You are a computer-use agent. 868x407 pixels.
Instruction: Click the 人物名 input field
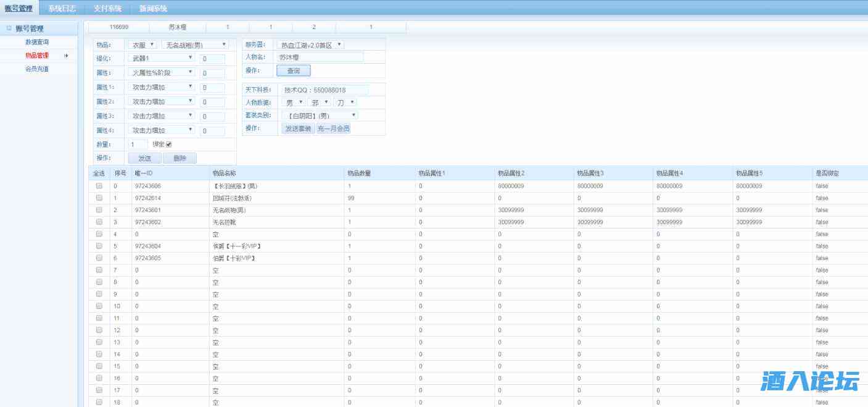click(320, 57)
